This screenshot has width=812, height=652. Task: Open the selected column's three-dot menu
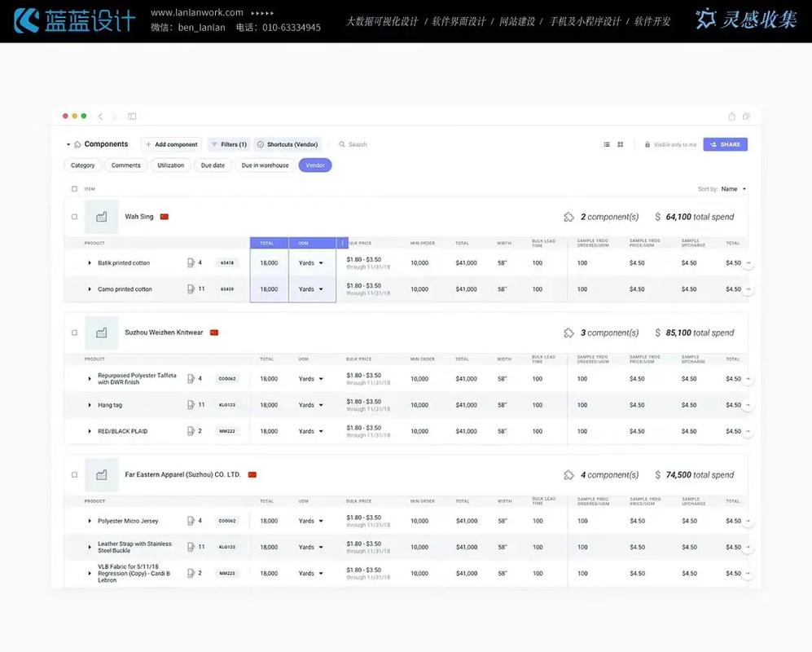pyautogui.click(x=342, y=243)
